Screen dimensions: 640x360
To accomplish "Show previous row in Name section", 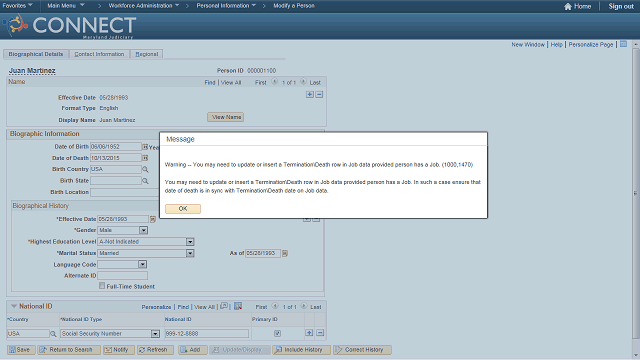I will (275, 82).
